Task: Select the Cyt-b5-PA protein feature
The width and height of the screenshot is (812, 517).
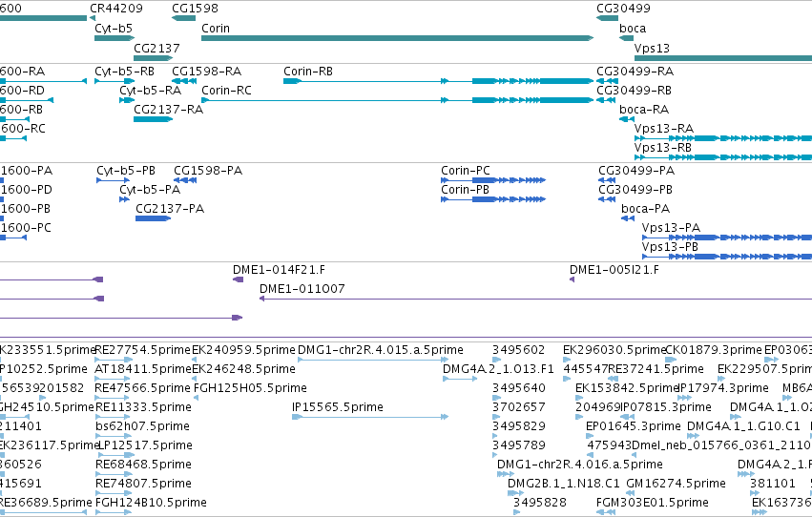Action: point(124,199)
